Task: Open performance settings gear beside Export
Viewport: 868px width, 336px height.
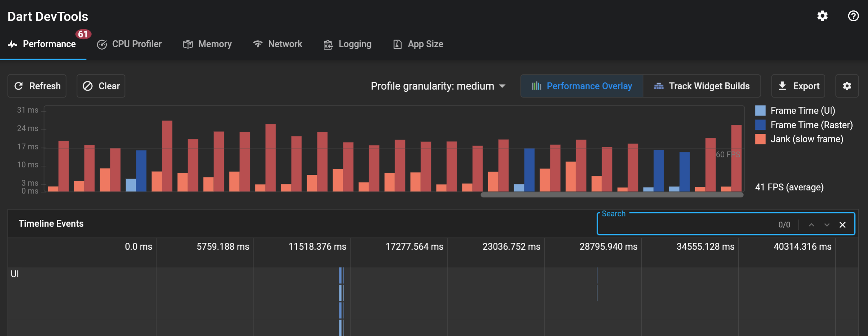Action: (847, 86)
